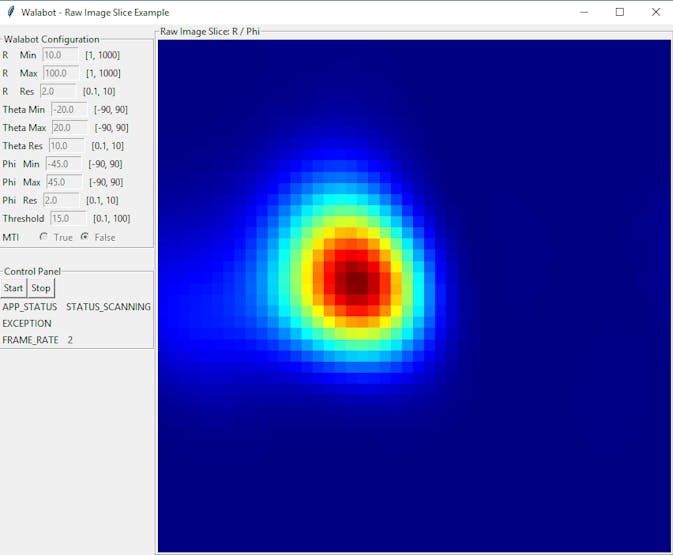
Task: Click the Start button in Control Panel
Action: click(14, 288)
